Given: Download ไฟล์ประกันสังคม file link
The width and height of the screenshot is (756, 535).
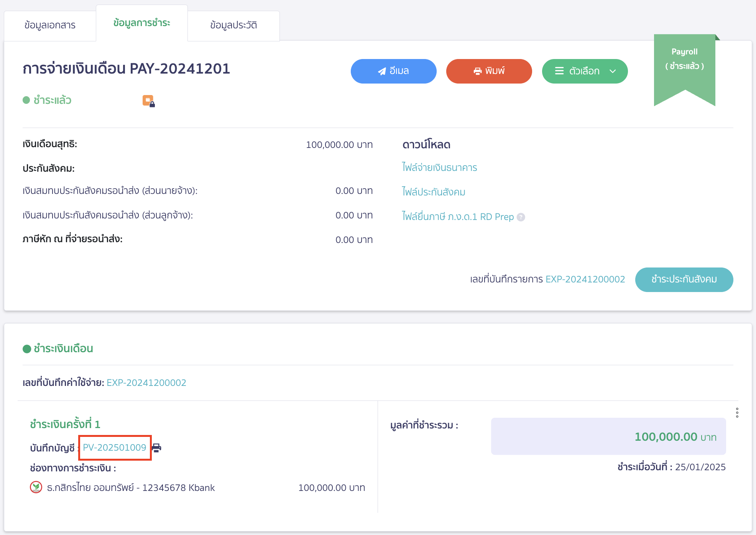Looking at the screenshot, I should (434, 192).
